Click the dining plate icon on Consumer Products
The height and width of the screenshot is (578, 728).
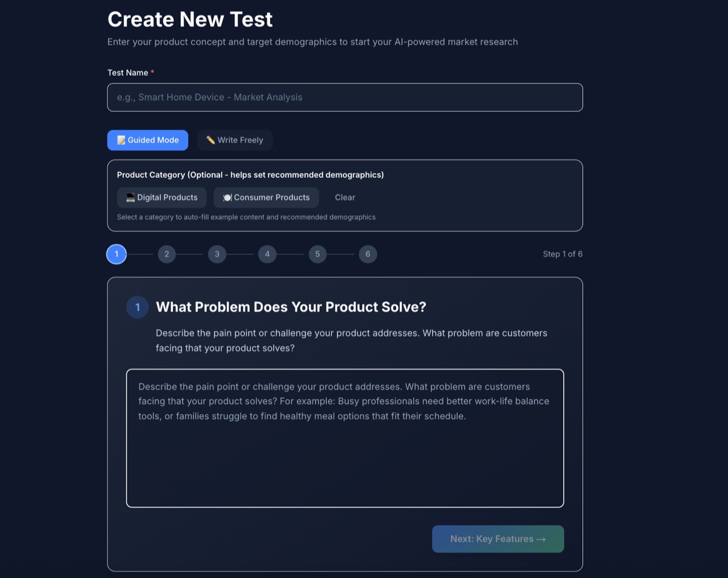tap(227, 197)
